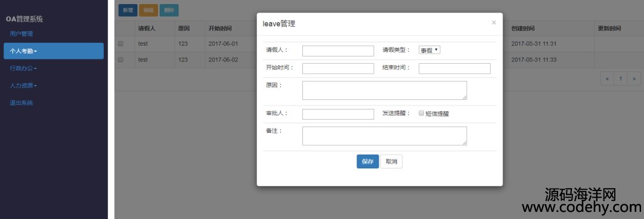Expand the 个人考勤 sidebar menu

pos(54,51)
